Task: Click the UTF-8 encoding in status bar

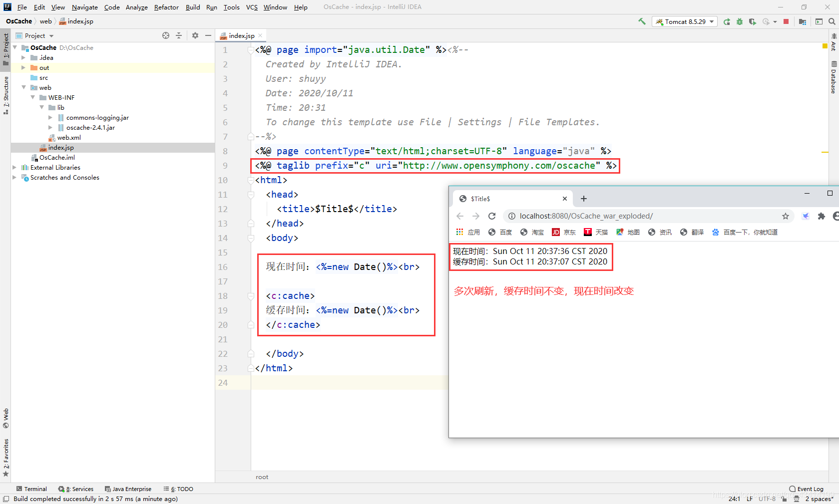Action: (767, 499)
